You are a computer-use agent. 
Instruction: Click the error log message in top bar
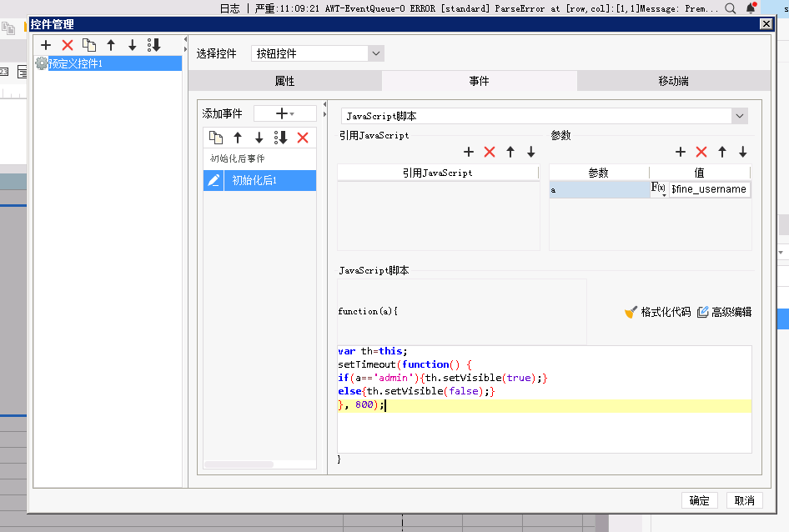click(x=486, y=8)
